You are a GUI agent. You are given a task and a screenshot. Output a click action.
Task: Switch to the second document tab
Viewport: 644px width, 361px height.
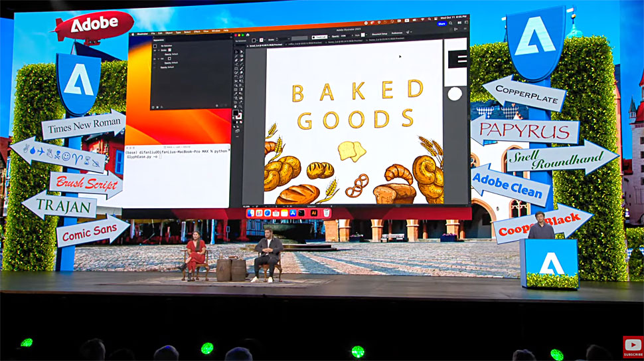pos(305,43)
